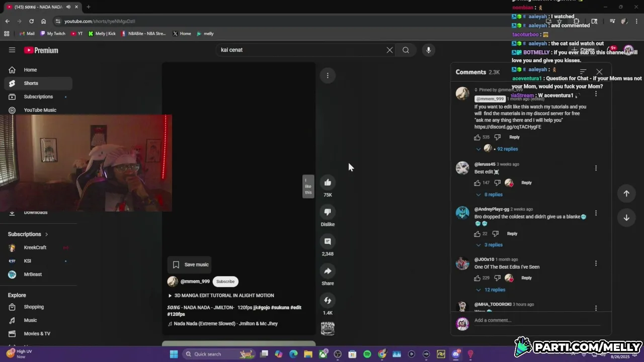Image resolution: width=644 pixels, height=362 pixels.
Task: Go to Home in YouTube sidebar
Action: coord(38,70)
